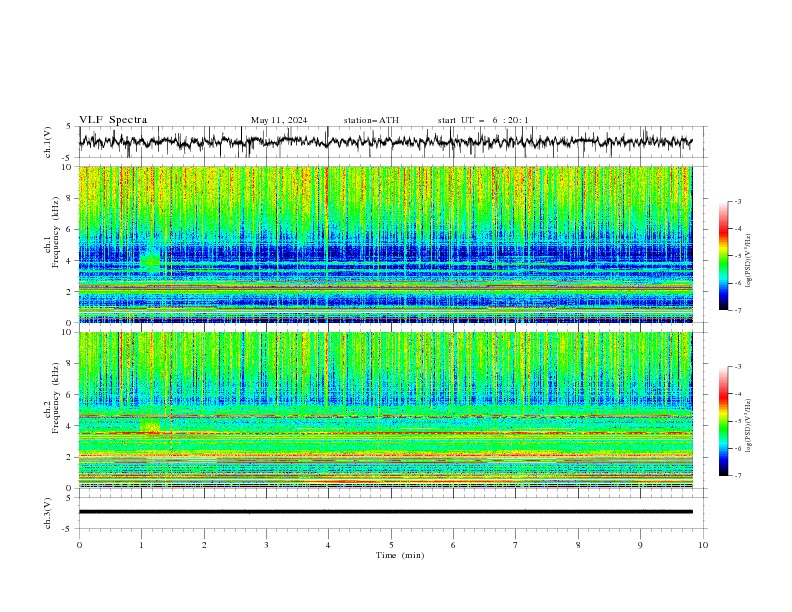The height and width of the screenshot is (612, 792).
Task: Click the "log(PSD)(V²/Hz)" label beside ch.2 color bar
Action: point(749,426)
